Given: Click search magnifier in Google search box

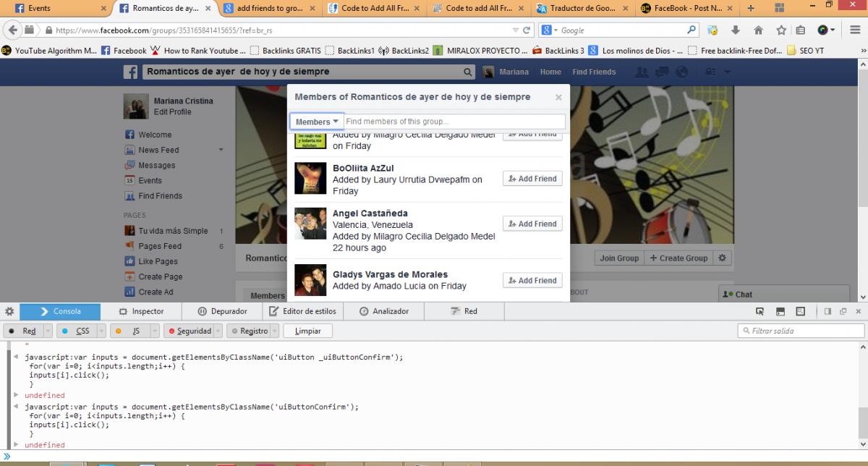Looking at the screenshot, I should [x=693, y=30].
